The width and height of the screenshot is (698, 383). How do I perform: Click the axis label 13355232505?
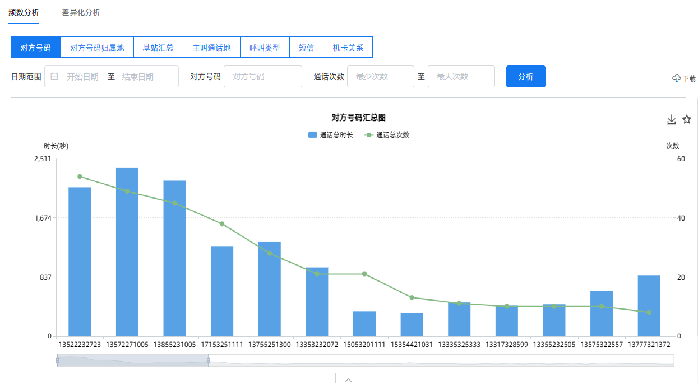554,344
